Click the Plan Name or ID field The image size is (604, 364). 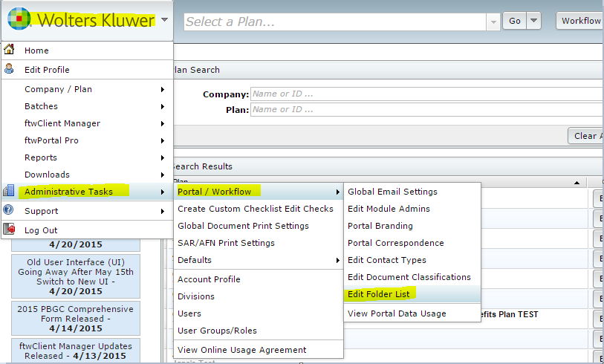[426, 110]
